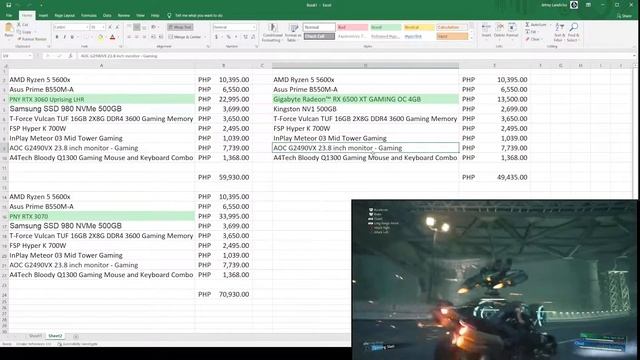Open Conditional Formatting menu
The height and width of the screenshot is (360, 640).
pos(272,32)
